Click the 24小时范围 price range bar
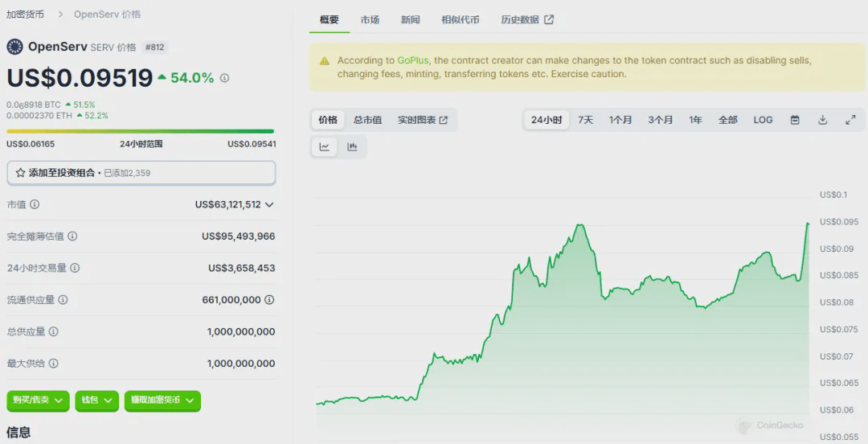The image size is (868, 444). 140,131
